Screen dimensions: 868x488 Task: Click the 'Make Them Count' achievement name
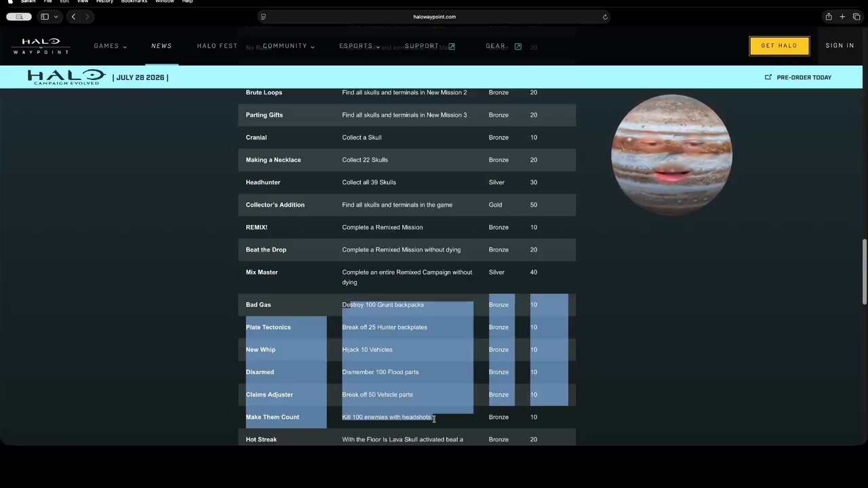[273, 417]
